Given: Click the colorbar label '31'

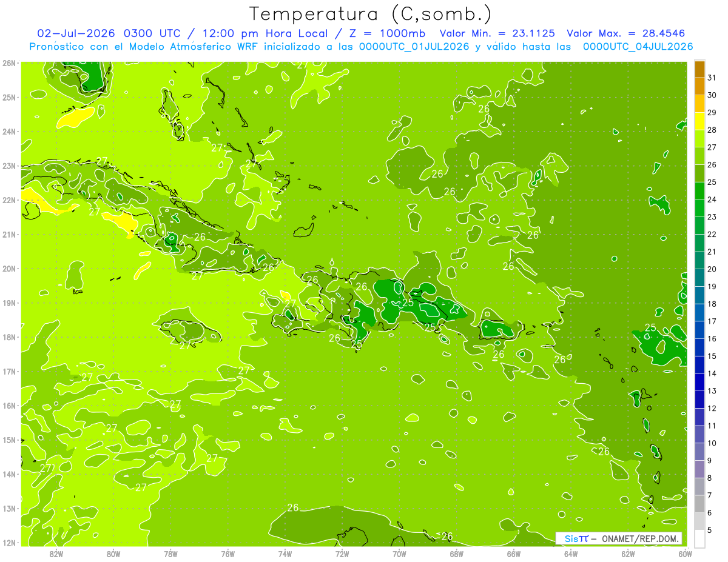Looking at the screenshot, I should coord(712,78).
